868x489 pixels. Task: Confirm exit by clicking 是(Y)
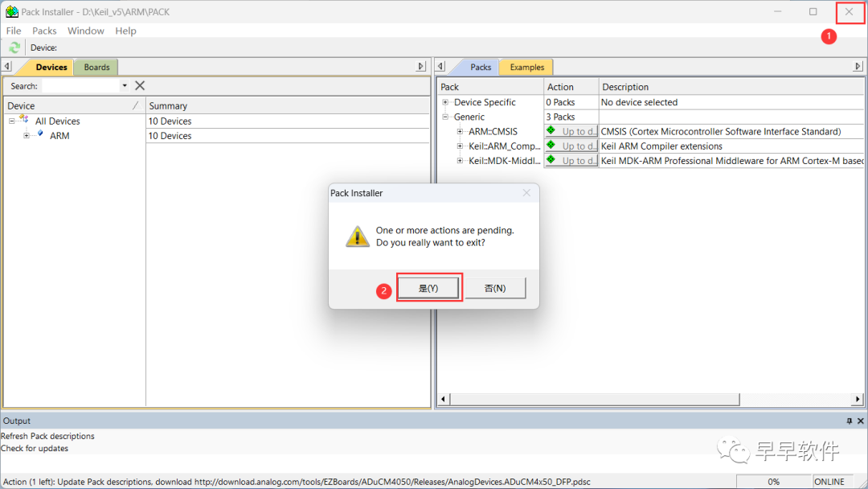[x=429, y=287]
